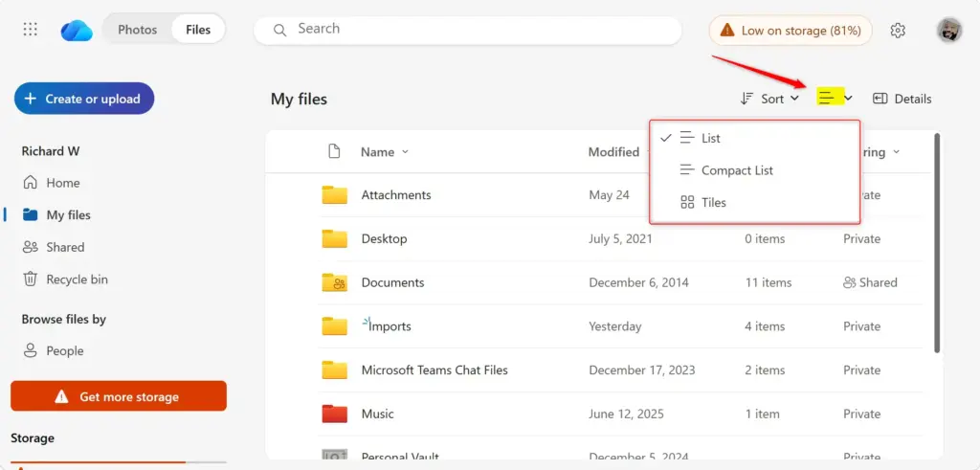980x470 pixels.
Task: Click the 11 items cell
Action: pyautogui.click(x=768, y=282)
